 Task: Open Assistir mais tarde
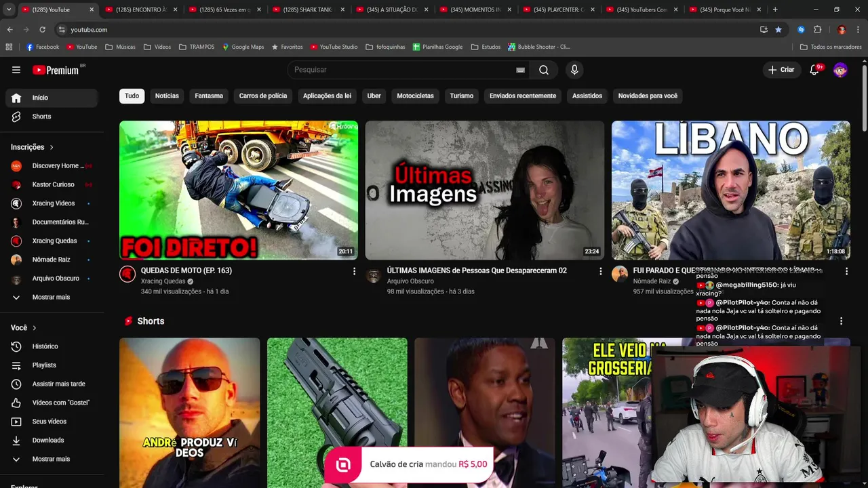point(52,384)
